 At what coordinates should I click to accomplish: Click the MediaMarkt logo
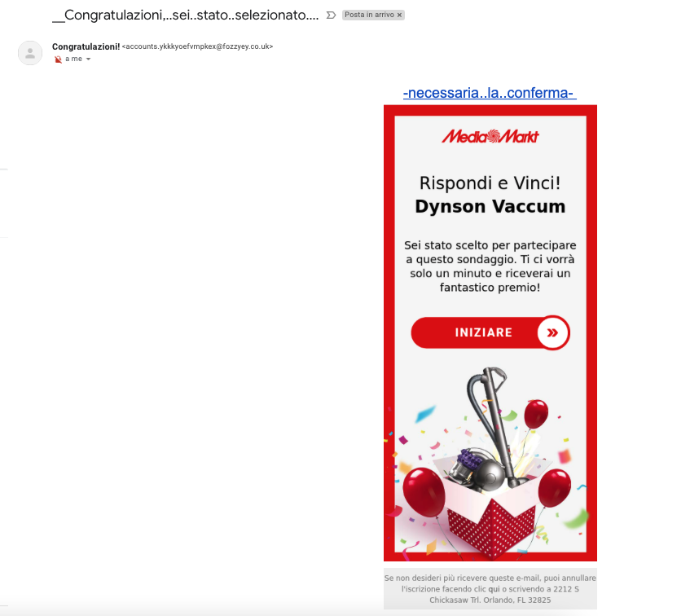(490, 136)
